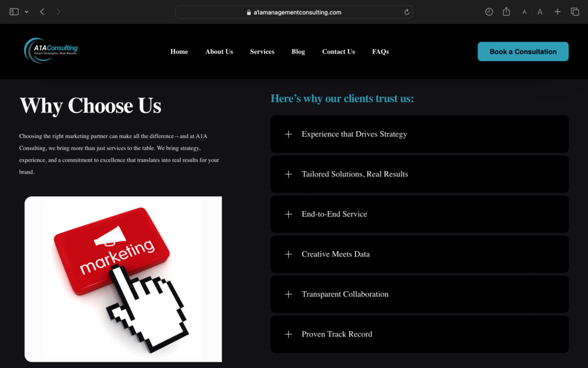Toggle the Safari sidebar icon

point(14,11)
